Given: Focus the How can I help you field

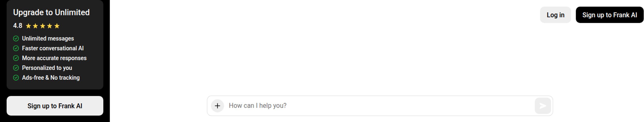Looking at the screenshot, I should (x=380, y=106).
